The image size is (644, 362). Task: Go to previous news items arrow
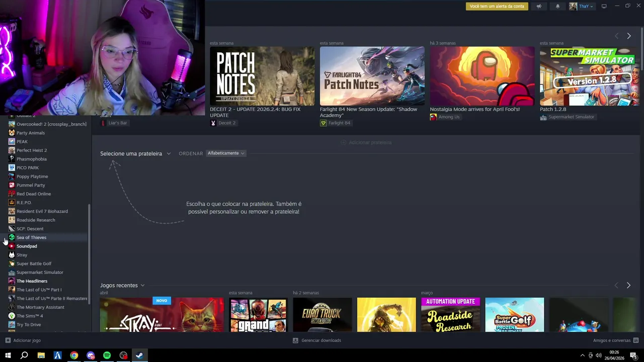[x=617, y=36]
